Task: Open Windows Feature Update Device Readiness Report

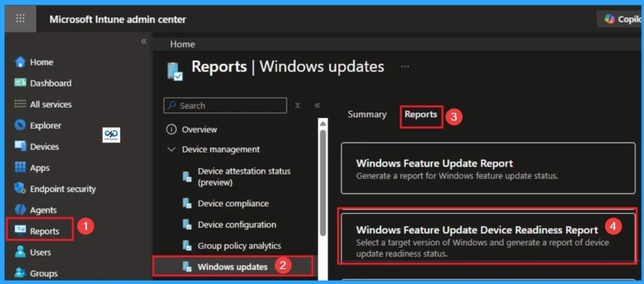Action: [488, 236]
